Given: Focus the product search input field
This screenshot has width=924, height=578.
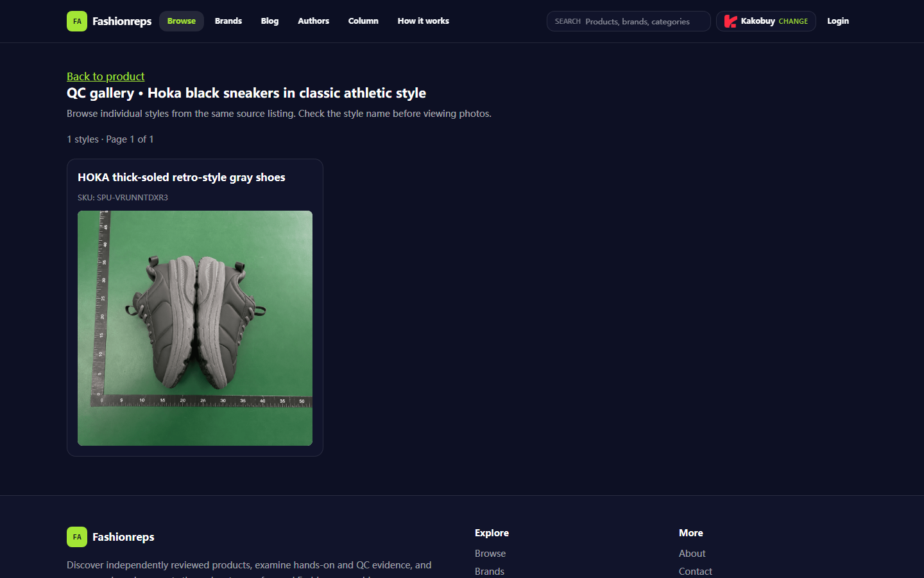Looking at the screenshot, I should (629, 21).
